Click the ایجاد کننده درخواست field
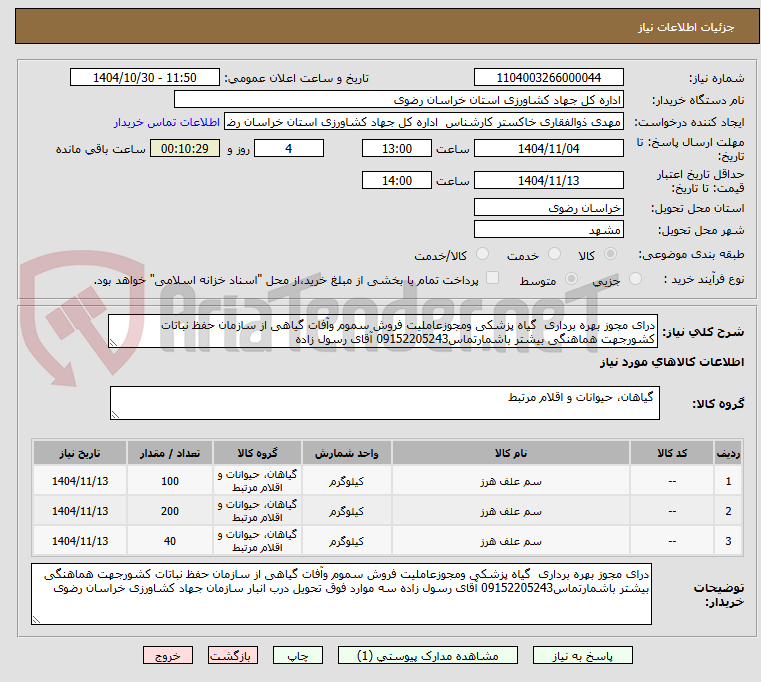Screen dimensions: 761x682 [424, 122]
